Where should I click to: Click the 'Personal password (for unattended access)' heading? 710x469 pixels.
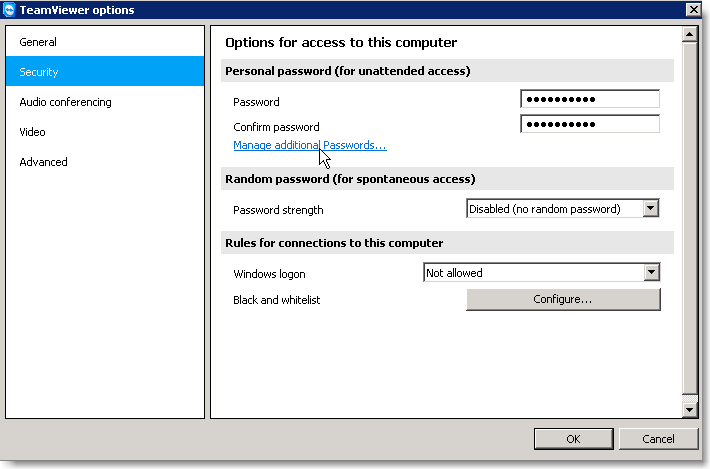click(348, 71)
